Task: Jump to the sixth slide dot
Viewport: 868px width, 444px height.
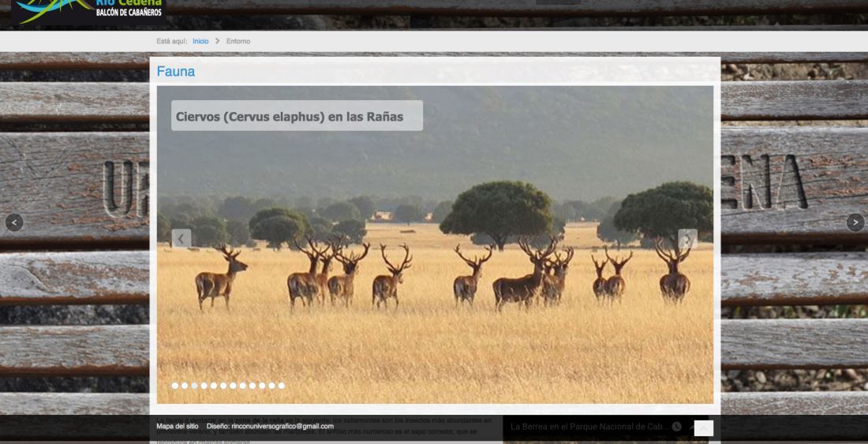Action: point(223,386)
